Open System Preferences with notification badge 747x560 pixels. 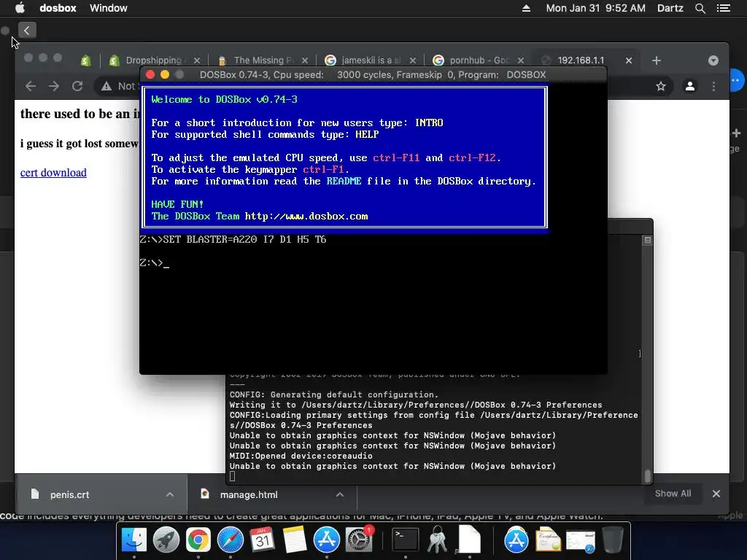pyautogui.click(x=358, y=540)
